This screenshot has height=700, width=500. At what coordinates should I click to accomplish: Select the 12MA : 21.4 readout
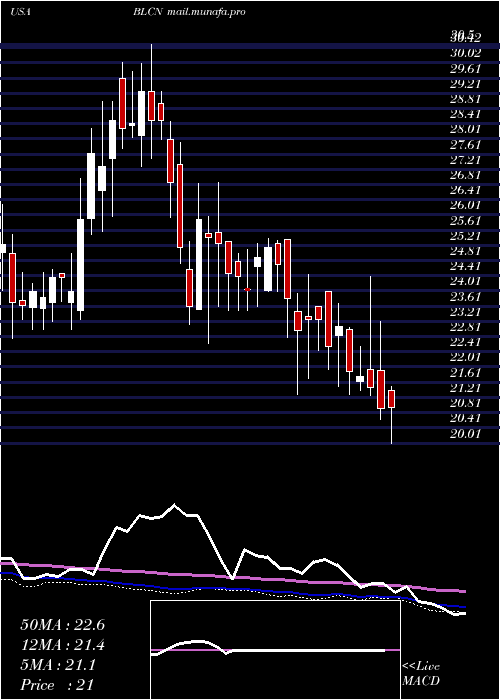(x=62, y=645)
